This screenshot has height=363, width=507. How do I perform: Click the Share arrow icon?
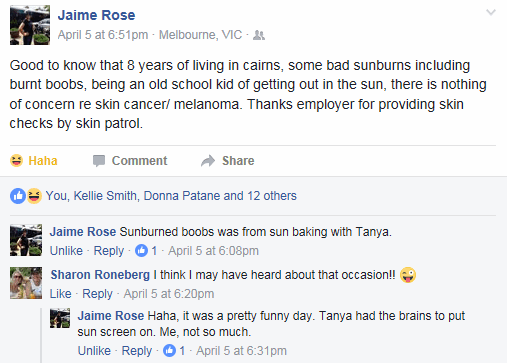click(208, 161)
